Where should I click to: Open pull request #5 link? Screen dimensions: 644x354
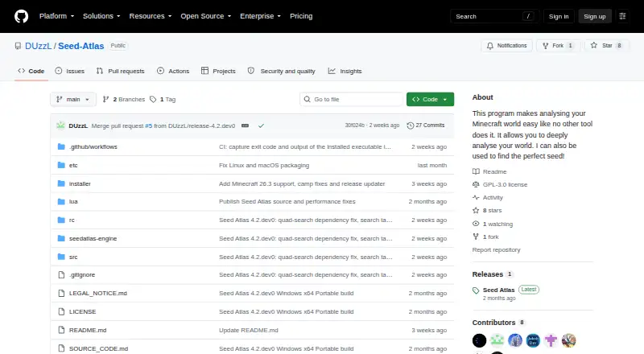coord(149,126)
